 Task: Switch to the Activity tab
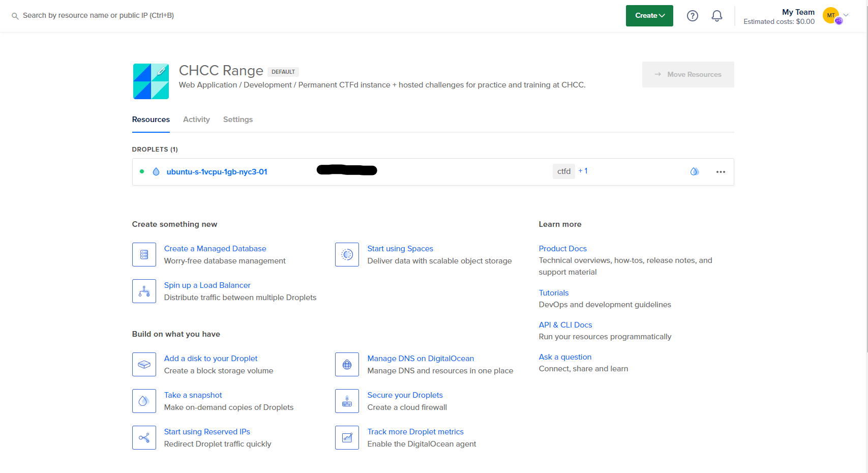(196, 120)
